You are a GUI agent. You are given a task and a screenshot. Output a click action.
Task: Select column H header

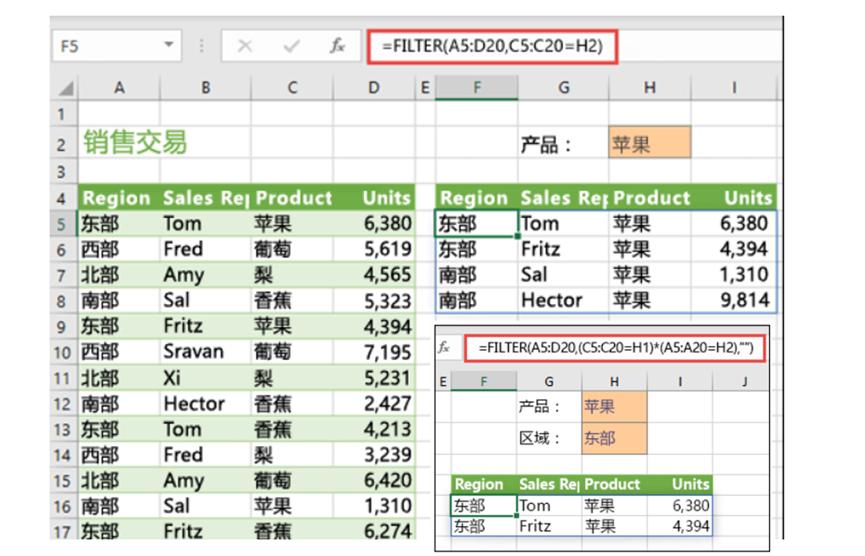click(649, 88)
